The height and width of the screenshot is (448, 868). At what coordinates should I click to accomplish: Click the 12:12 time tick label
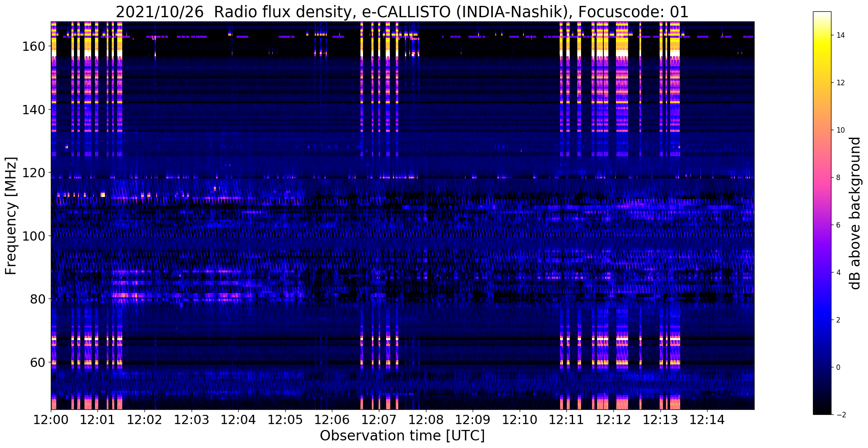coord(613,419)
